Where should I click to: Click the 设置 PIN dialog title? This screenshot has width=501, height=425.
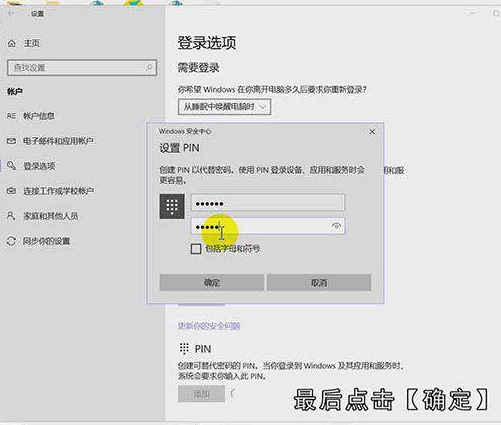(179, 148)
